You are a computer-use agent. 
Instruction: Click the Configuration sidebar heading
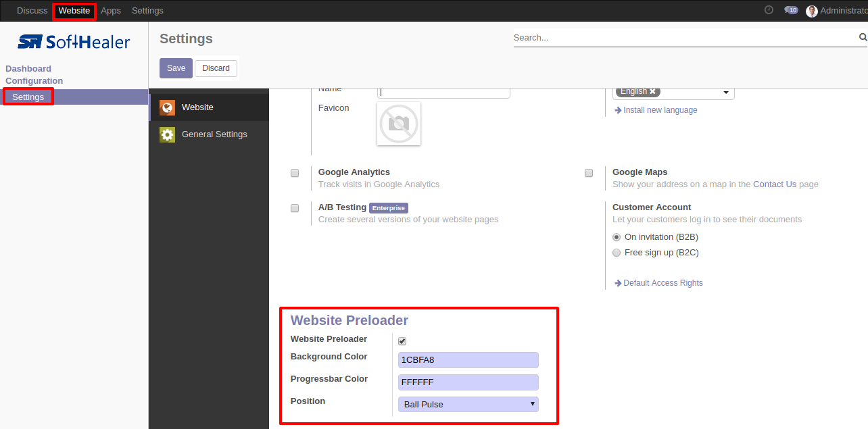point(34,80)
